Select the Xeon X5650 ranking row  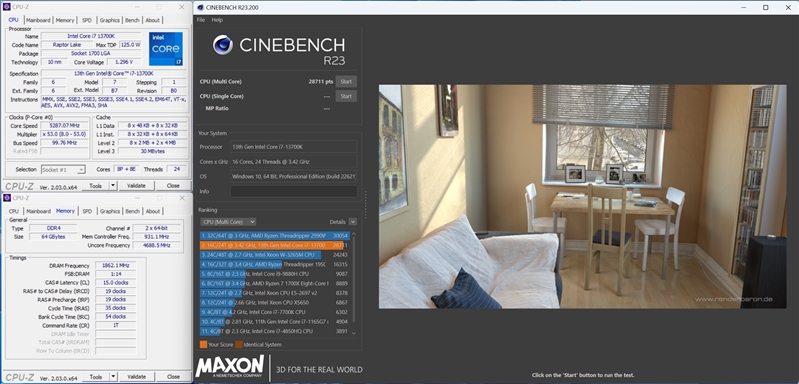coord(275,303)
